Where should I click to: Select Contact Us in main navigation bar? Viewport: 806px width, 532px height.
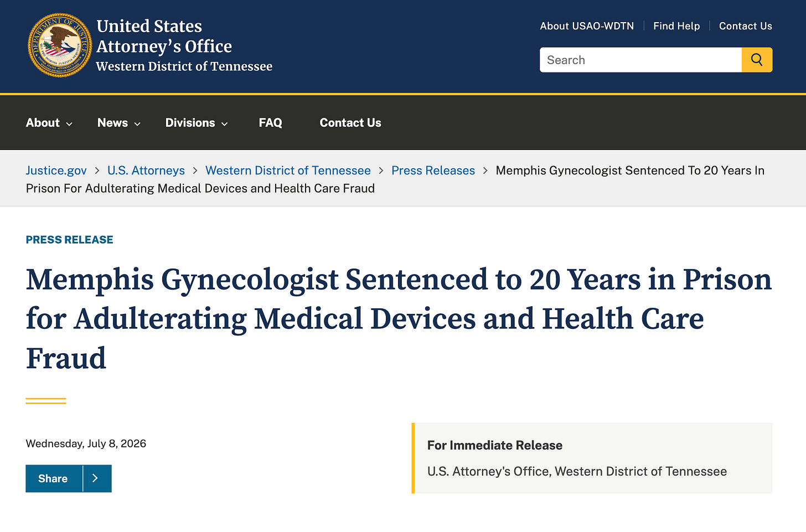click(350, 123)
